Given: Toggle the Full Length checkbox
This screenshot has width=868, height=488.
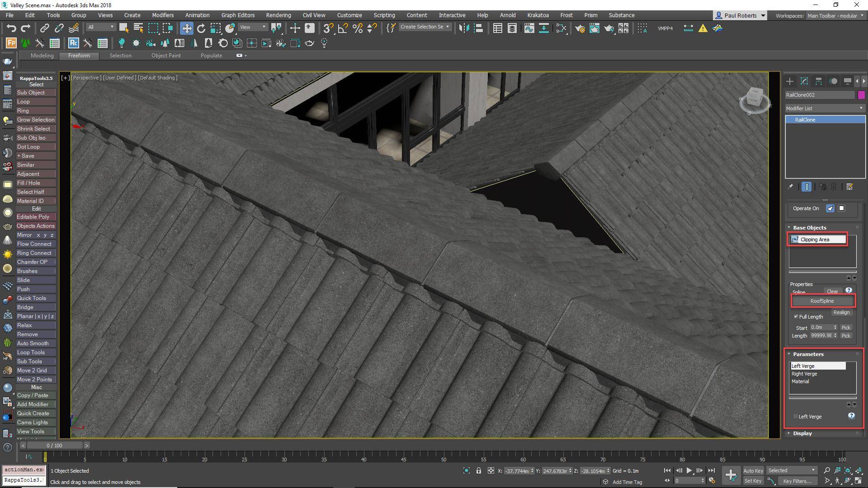Looking at the screenshot, I should pos(796,316).
